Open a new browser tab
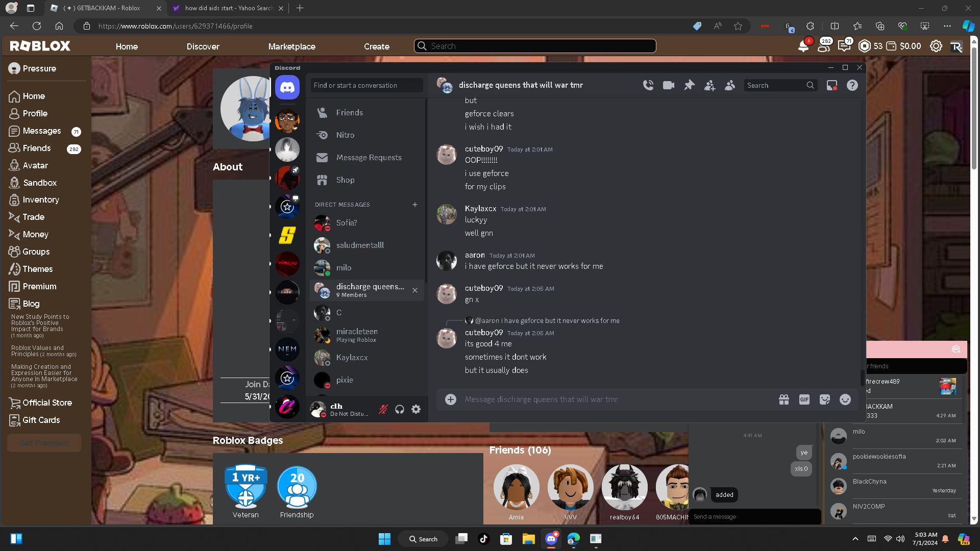 pyautogui.click(x=300, y=8)
